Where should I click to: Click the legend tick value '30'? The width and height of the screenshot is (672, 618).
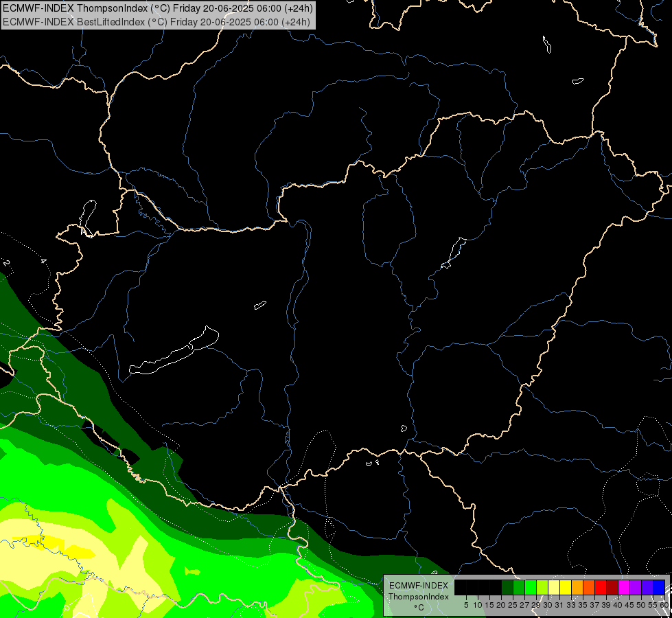click(548, 605)
